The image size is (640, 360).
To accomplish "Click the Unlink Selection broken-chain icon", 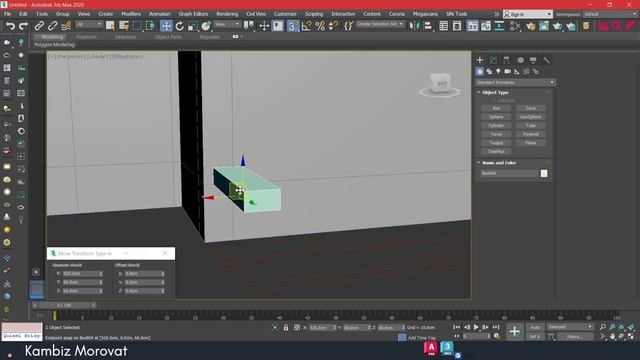I will [52, 26].
